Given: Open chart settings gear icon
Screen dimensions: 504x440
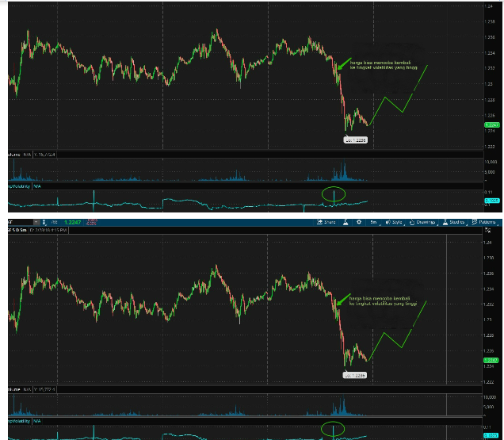Looking at the screenshot, I should (x=358, y=223).
